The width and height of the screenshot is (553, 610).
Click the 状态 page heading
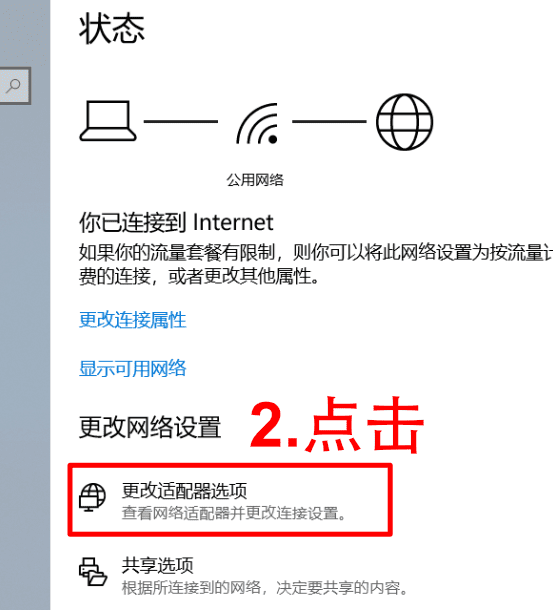tap(112, 29)
